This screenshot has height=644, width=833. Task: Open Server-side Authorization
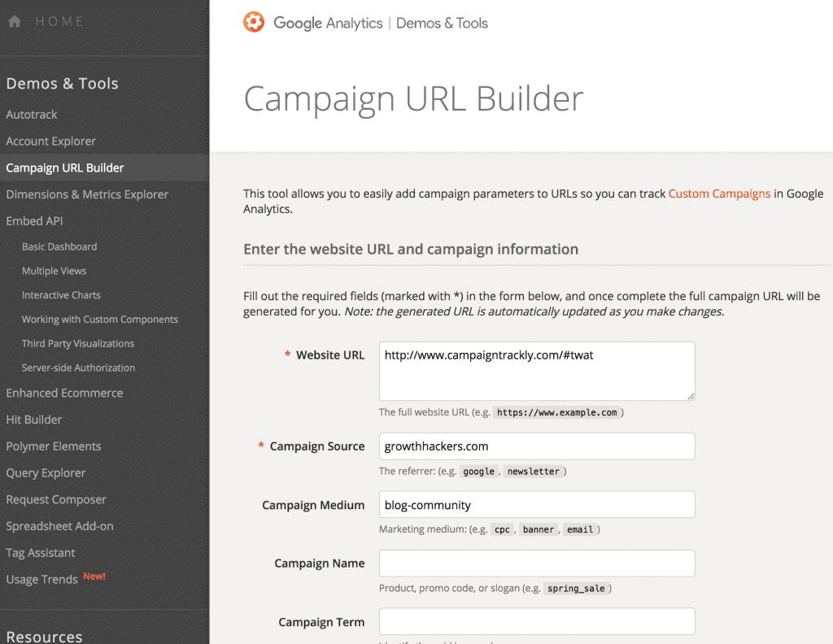(x=78, y=368)
